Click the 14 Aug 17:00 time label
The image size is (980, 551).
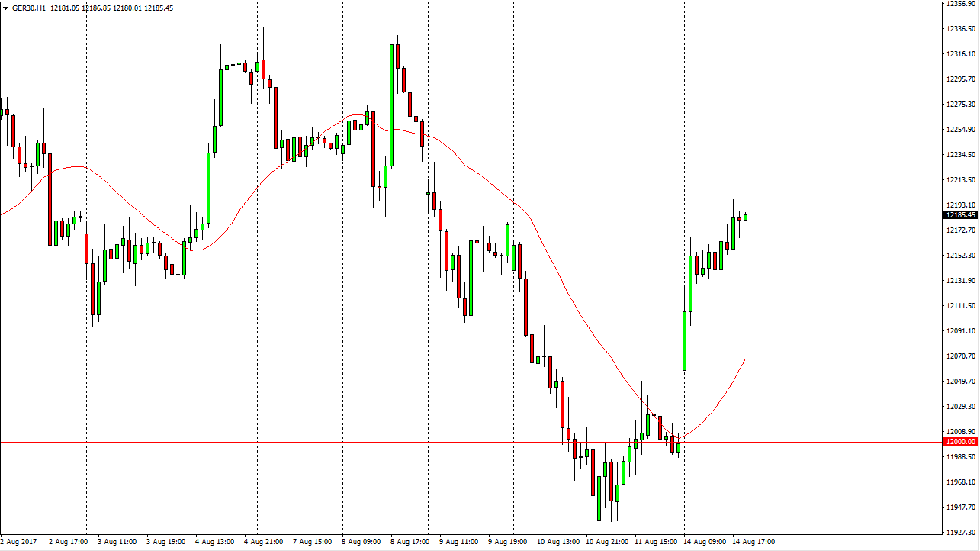click(x=752, y=542)
